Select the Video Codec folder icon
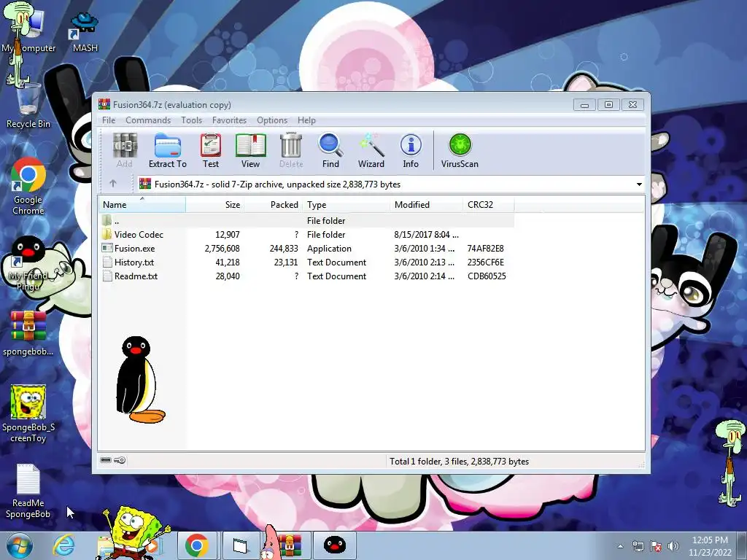Viewport: 747px width, 560px height. tap(107, 234)
